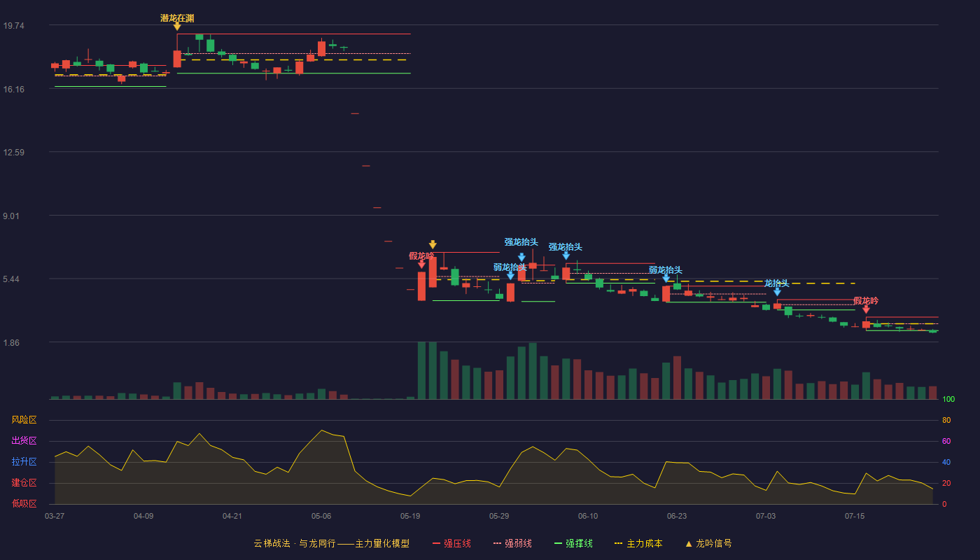The height and width of the screenshot is (560, 980).
Task: Toggle the 强压线 legend series
Action: (x=451, y=543)
